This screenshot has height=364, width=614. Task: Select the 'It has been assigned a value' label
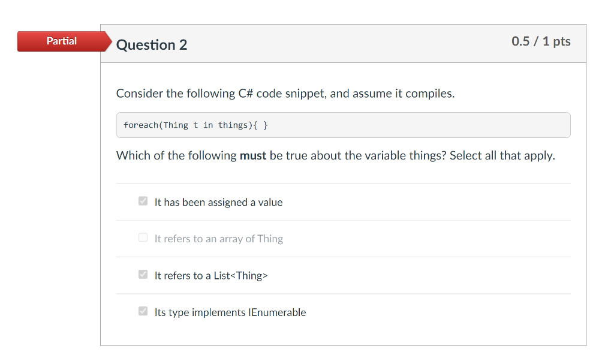pos(218,202)
